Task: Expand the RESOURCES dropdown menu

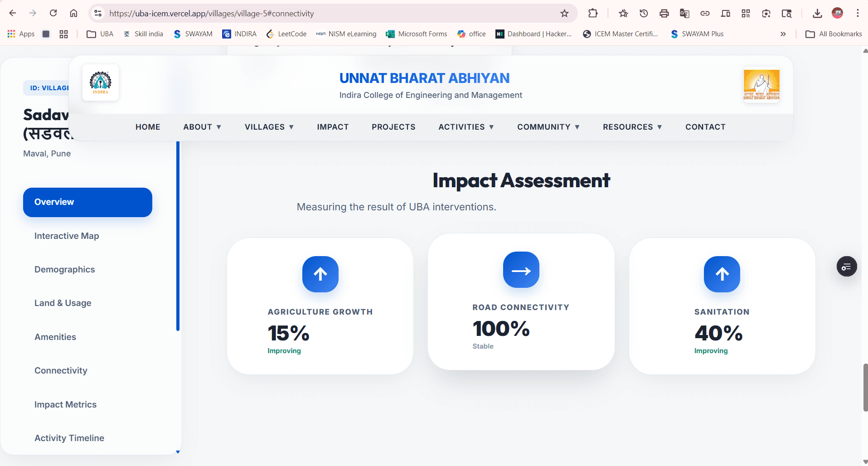Action: [632, 127]
